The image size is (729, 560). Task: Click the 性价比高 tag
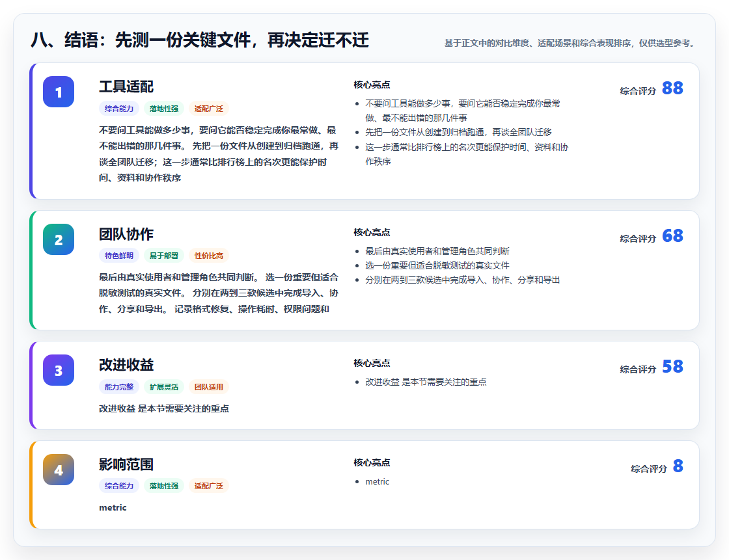pyautogui.click(x=209, y=256)
